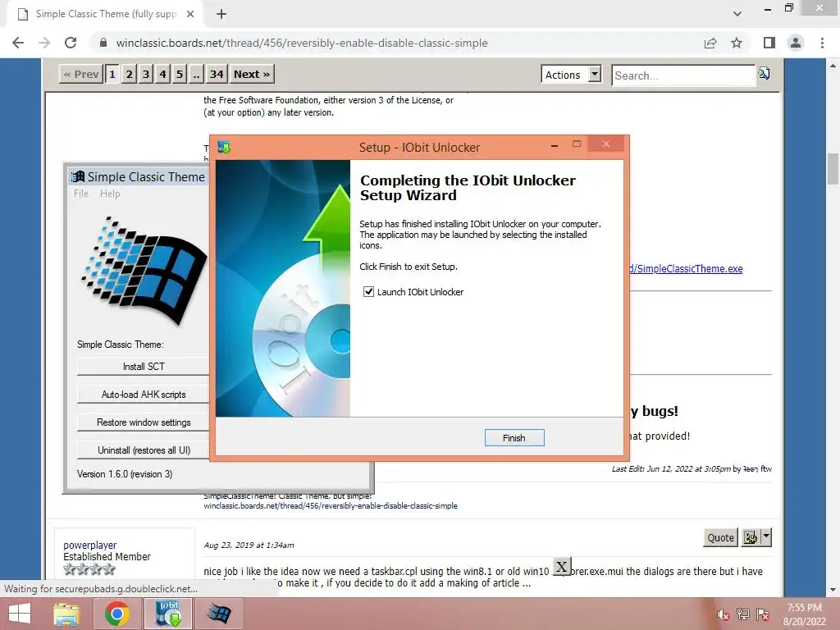Open the Windows Start menu
Image resolution: width=840 pixels, height=630 pixels.
(x=20, y=614)
